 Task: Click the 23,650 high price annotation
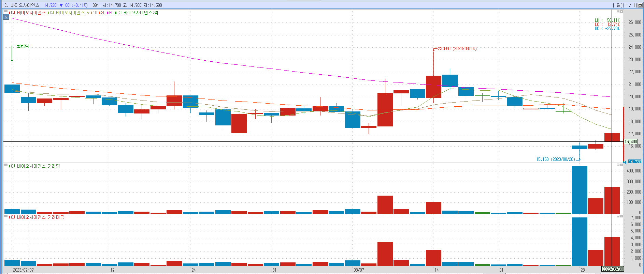[457, 49]
